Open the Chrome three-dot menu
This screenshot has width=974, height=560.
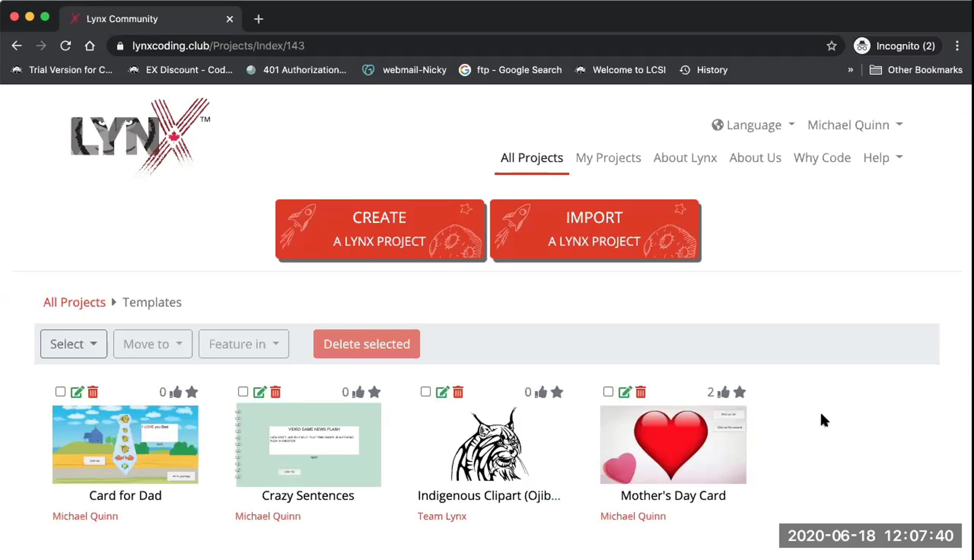pos(957,46)
